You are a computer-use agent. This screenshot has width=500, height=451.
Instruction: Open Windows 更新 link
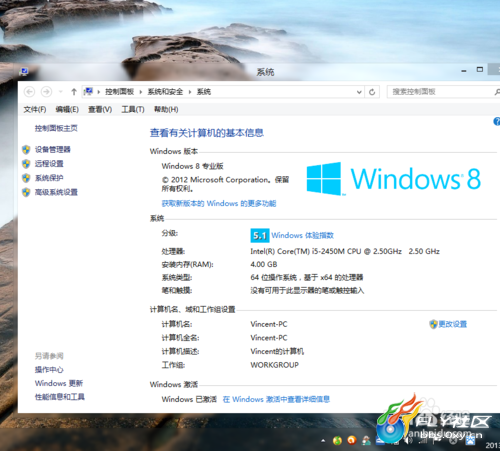coord(59,383)
